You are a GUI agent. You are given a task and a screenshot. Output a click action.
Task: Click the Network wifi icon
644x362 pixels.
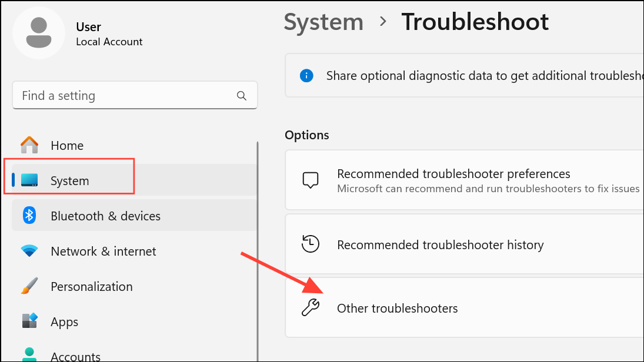pyautogui.click(x=29, y=251)
